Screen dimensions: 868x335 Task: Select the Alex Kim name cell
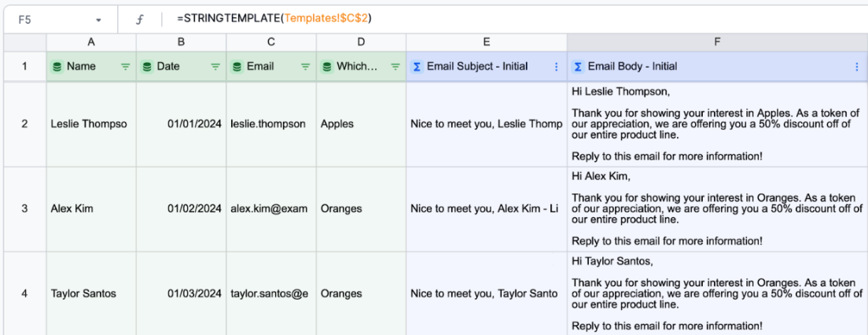click(x=91, y=208)
